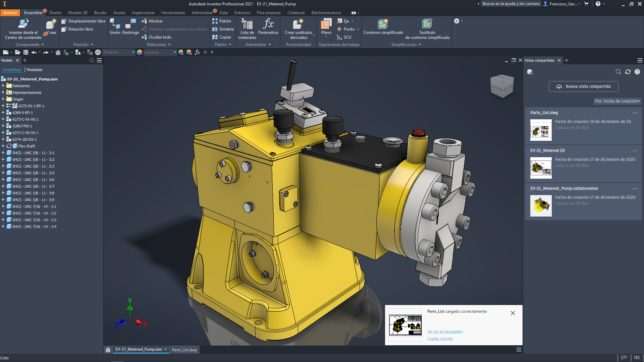Click the appearance color wheel swatch
The height and width of the screenshot is (362, 644).
[x=140, y=52]
